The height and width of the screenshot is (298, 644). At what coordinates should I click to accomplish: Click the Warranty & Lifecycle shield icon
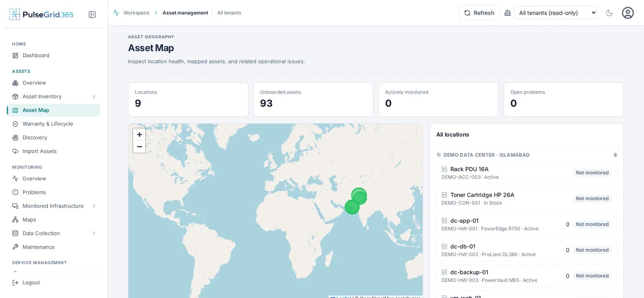(15, 124)
